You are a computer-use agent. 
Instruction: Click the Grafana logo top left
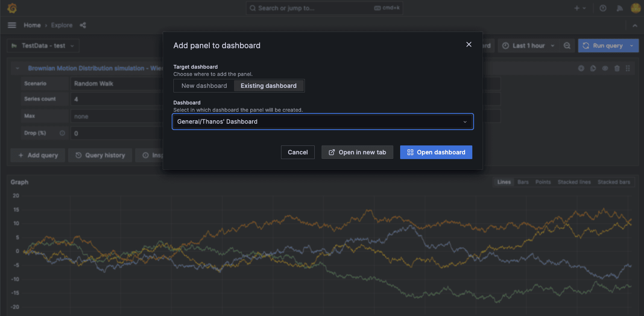(12, 8)
